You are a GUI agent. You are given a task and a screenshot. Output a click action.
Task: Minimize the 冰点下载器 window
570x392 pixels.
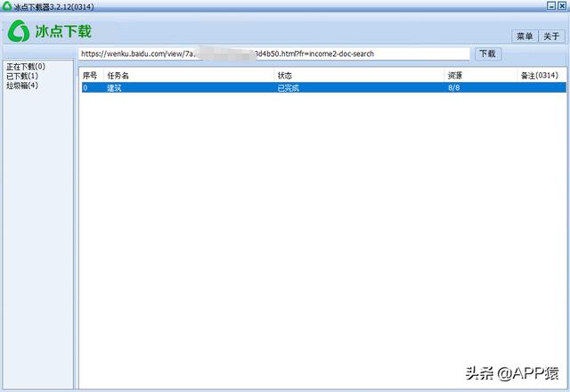[x=551, y=5]
